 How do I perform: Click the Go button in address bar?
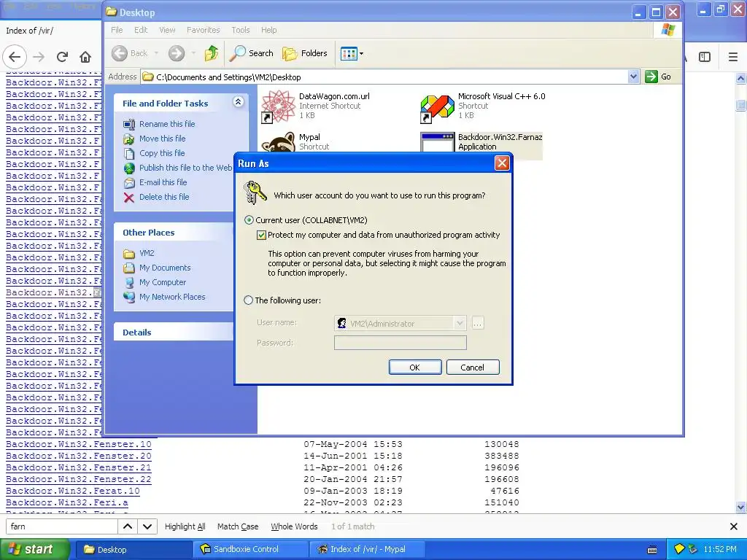click(x=658, y=77)
